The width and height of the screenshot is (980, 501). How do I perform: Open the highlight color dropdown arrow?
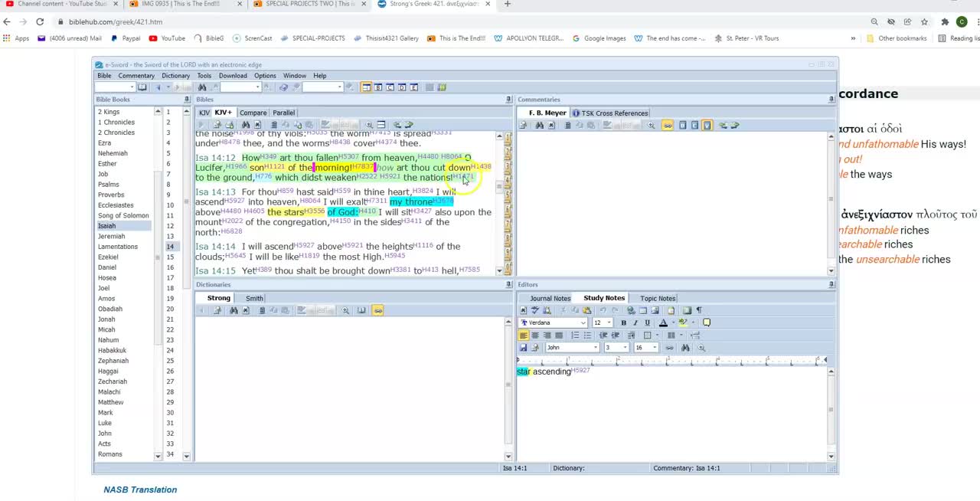(693, 323)
